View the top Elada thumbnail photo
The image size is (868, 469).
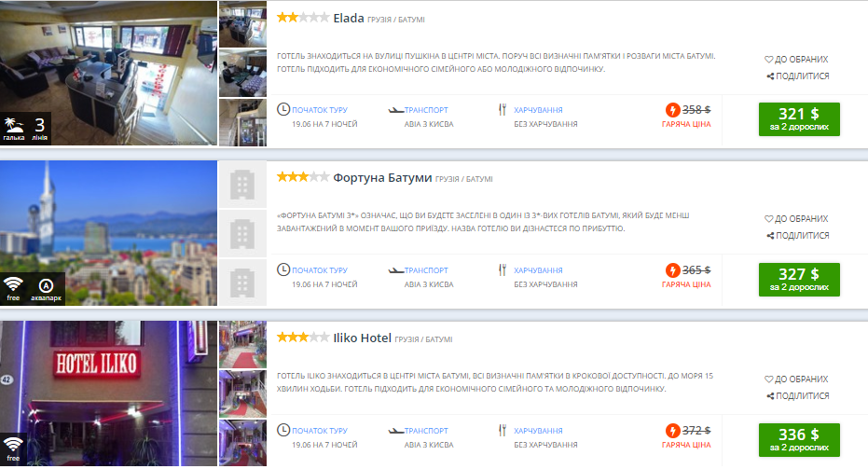(242, 24)
